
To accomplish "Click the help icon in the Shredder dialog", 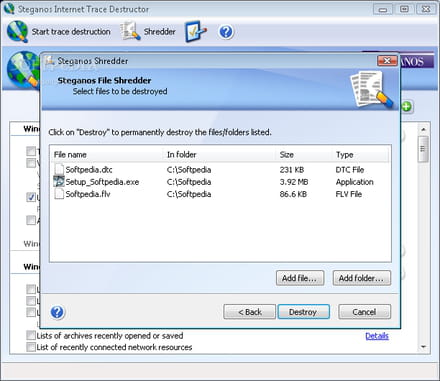I will coord(57,312).
